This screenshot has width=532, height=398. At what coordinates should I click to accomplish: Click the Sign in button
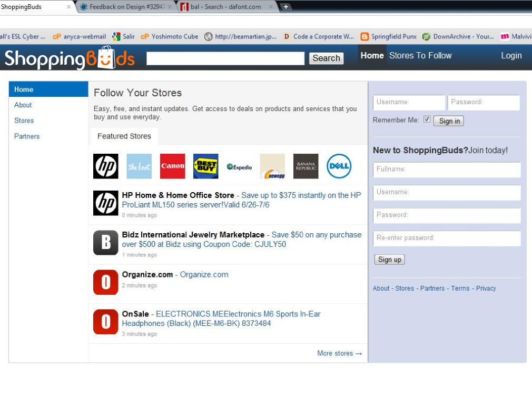click(449, 121)
